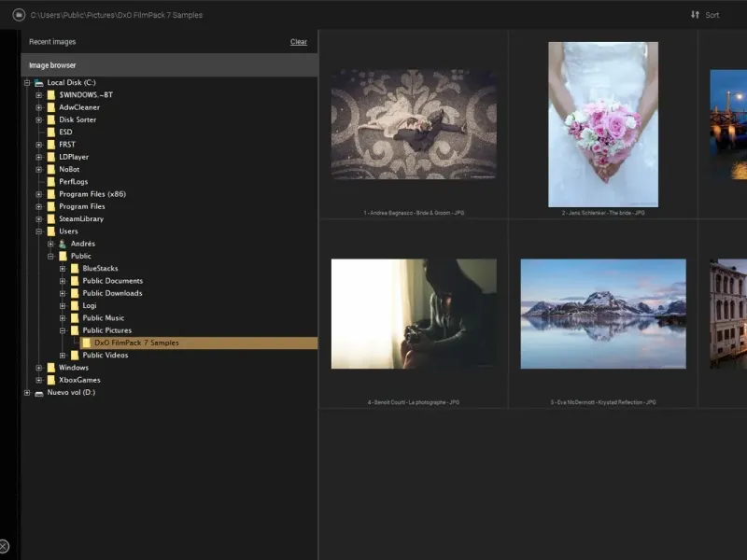Collapse the Public Pictures folder
Viewport: 747px width, 560px height.
[63, 330]
